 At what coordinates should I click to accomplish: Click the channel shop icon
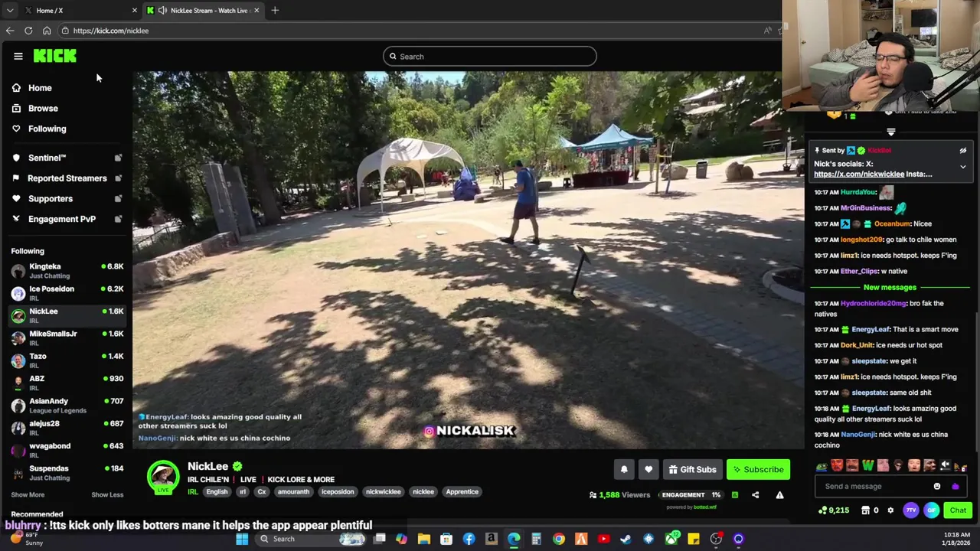[x=865, y=510]
